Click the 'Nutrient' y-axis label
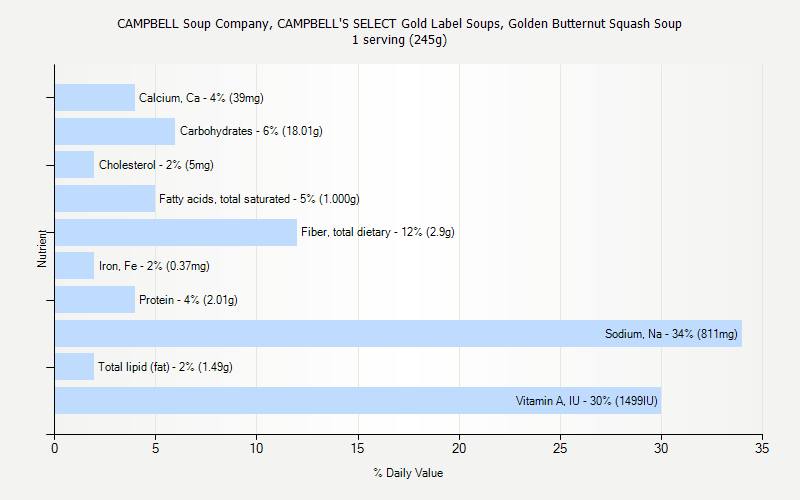 [43, 248]
